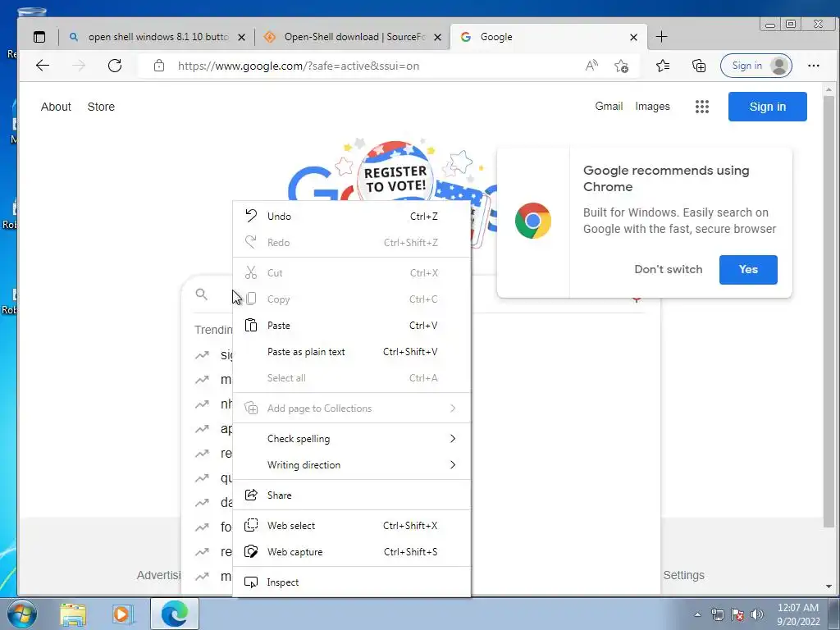Open volume speaker tray icon
This screenshot has width=840, height=630.
(757, 614)
